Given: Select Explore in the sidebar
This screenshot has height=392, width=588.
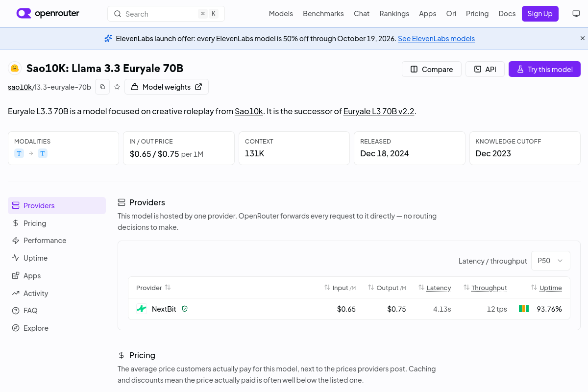Looking at the screenshot, I should point(57,328).
